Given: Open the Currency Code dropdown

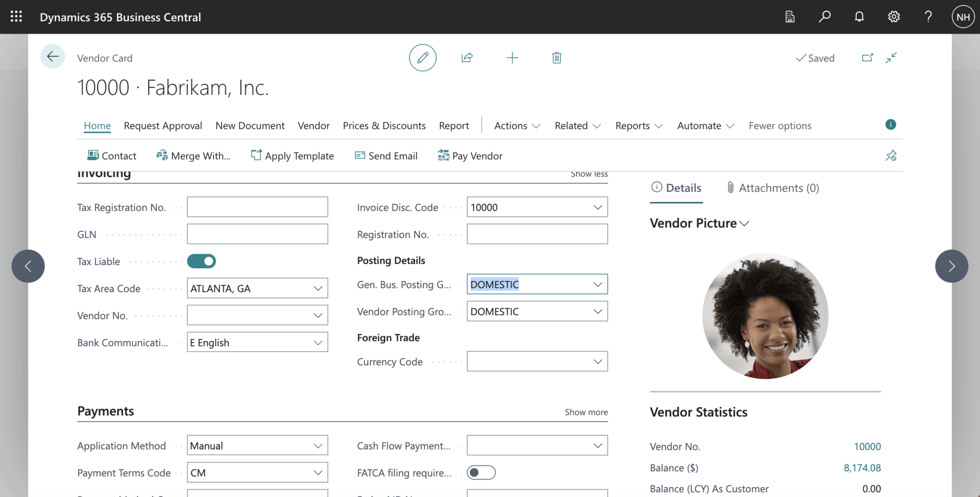Looking at the screenshot, I should 598,362.
